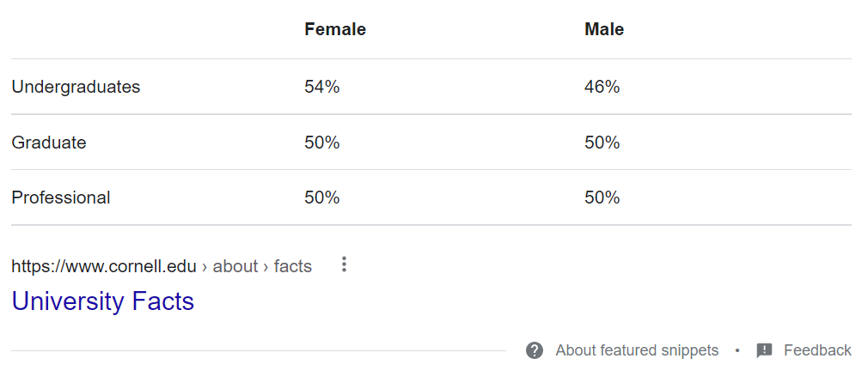Select the Undergraduates row label
The image size is (868, 389).
(x=76, y=87)
